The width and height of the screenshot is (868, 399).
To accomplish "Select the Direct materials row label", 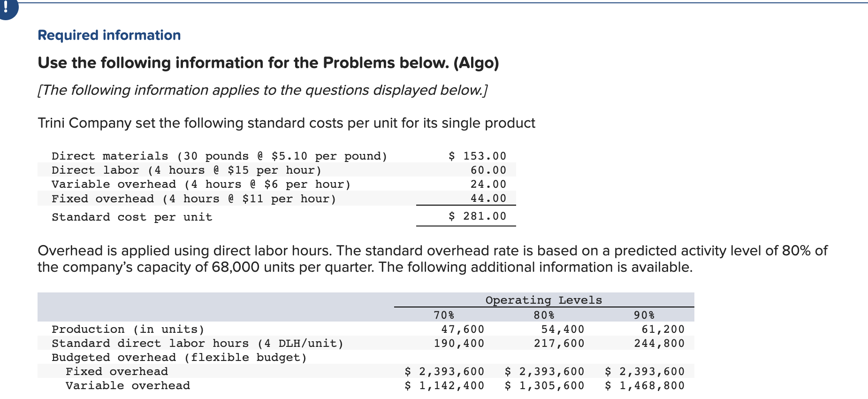I will pos(220,156).
